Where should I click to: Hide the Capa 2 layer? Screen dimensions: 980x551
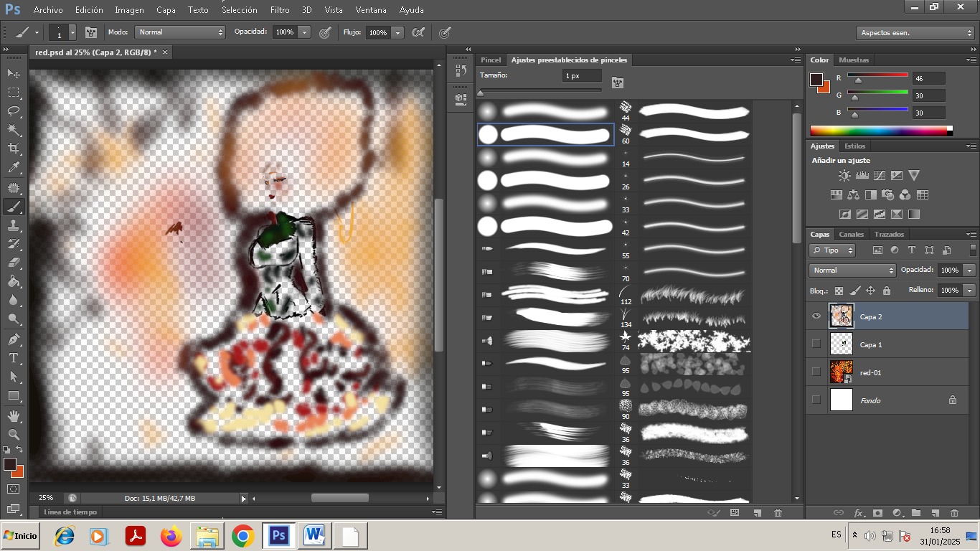(x=816, y=316)
